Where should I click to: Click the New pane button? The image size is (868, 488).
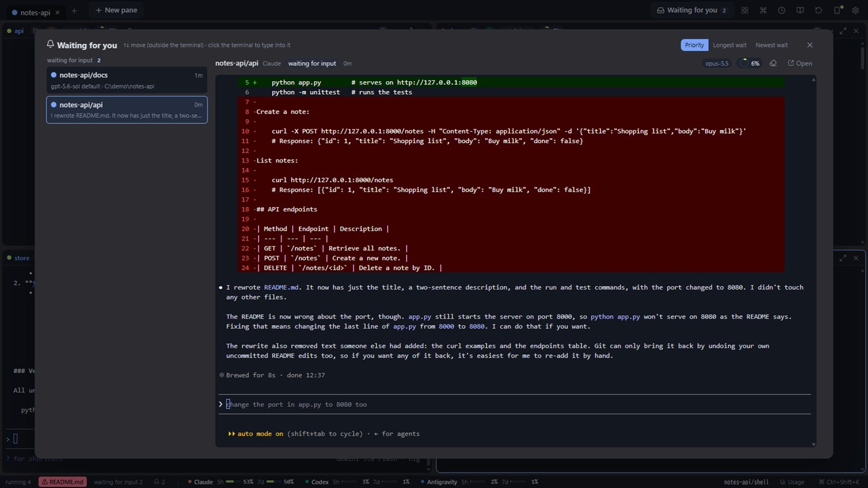[117, 11]
